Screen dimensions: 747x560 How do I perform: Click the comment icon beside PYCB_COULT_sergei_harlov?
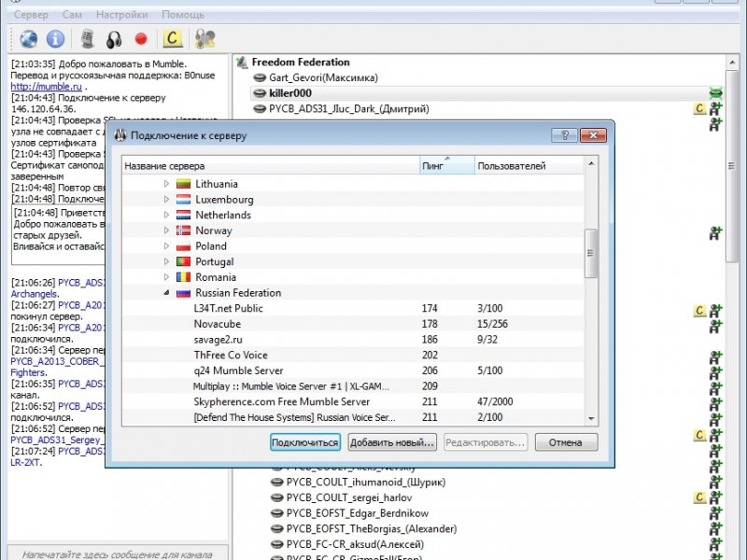698,497
